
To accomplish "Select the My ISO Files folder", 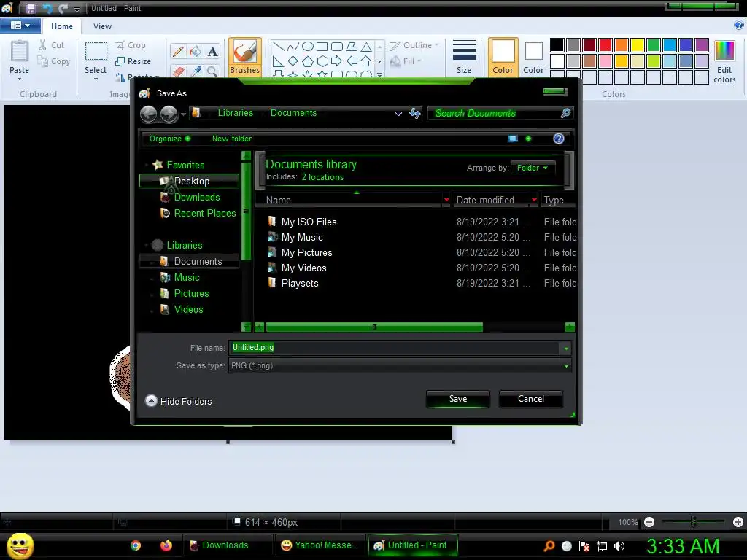I will [309, 222].
